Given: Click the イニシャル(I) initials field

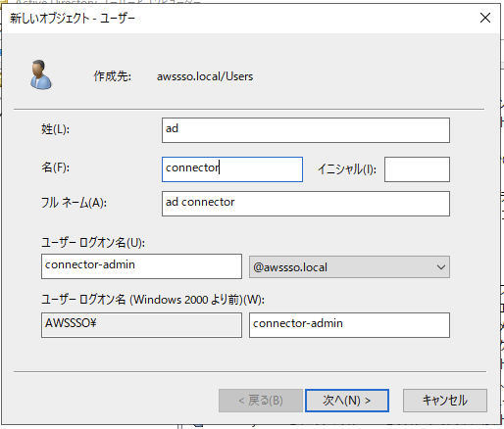Looking at the screenshot, I should coord(417,169).
